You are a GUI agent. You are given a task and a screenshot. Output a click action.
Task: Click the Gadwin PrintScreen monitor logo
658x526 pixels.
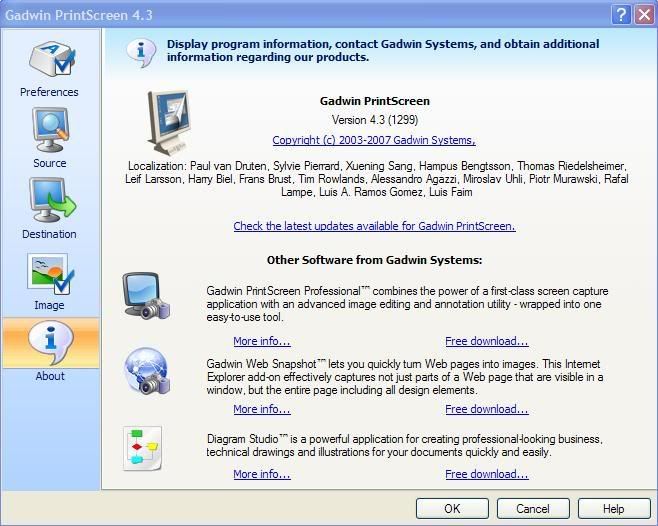[168, 122]
